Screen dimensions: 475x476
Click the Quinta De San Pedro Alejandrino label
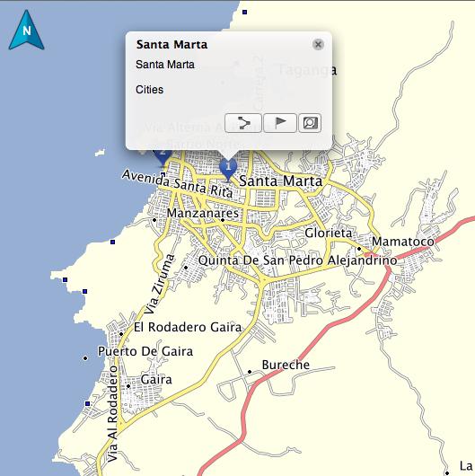click(x=297, y=260)
